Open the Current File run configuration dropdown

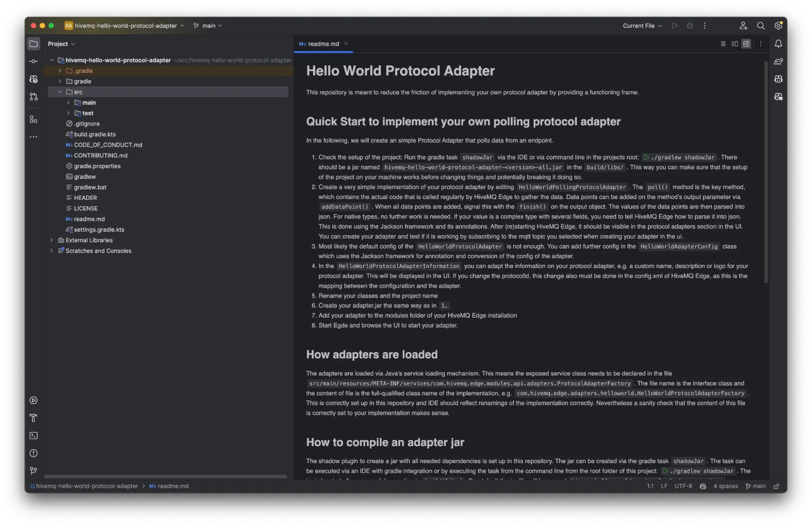(x=642, y=26)
